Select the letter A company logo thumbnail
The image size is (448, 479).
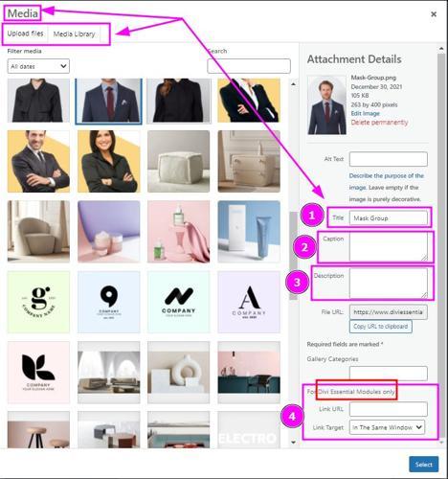point(249,302)
